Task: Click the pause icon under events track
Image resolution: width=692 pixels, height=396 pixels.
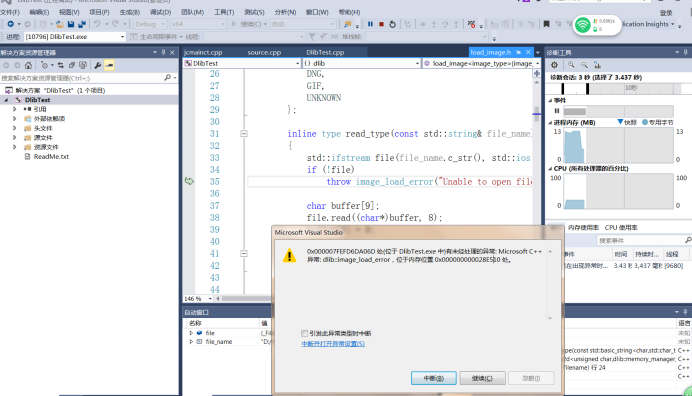Action: [x=557, y=111]
